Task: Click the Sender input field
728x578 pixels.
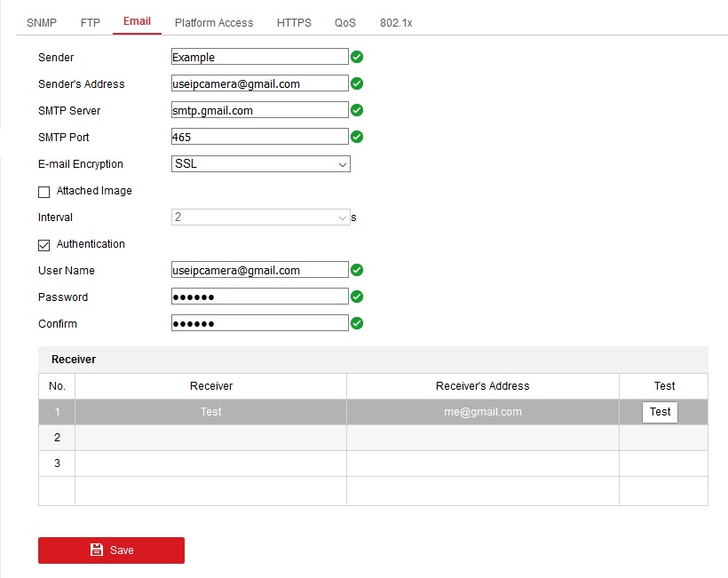Action: 259,57
